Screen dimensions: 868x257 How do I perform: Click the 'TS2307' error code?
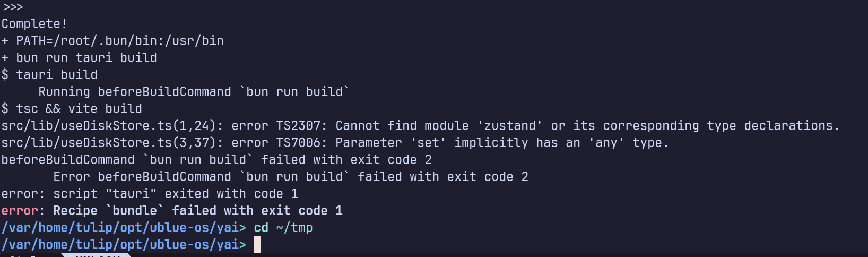click(x=298, y=126)
